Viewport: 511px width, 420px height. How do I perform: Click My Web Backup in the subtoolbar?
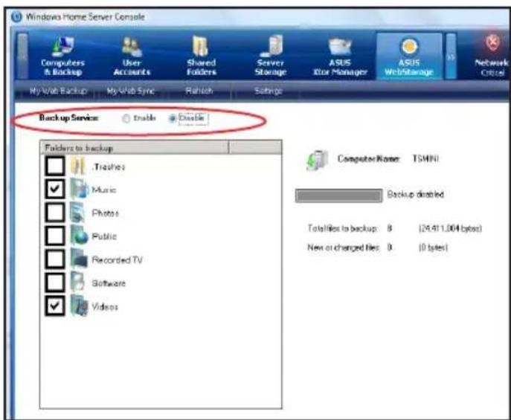(x=58, y=91)
